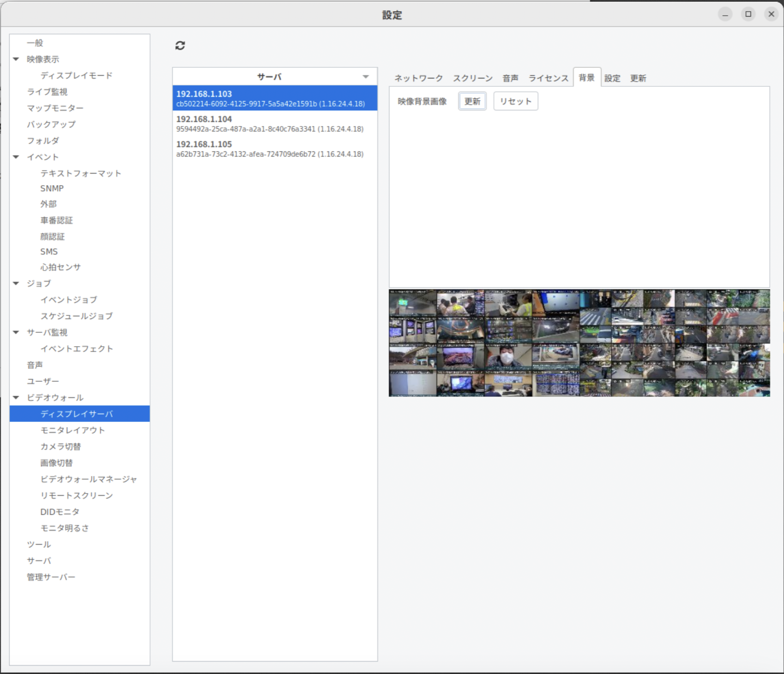Open モニタレイアウト settings page
The width and height of the screenshot is (784, 674).
click(72, 430)
